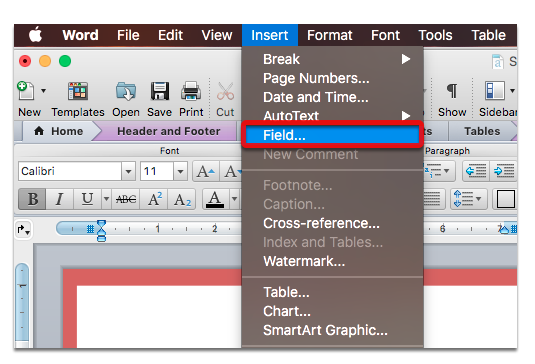535x364 pixels.
Task: Click the Insert menu in the menu bar
Action: tap(270, 35)
